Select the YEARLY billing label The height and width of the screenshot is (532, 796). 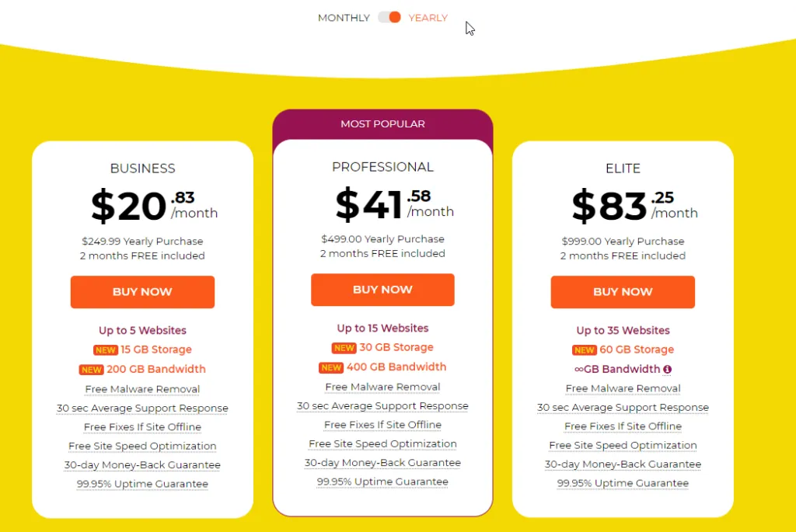tap(428, 18)
